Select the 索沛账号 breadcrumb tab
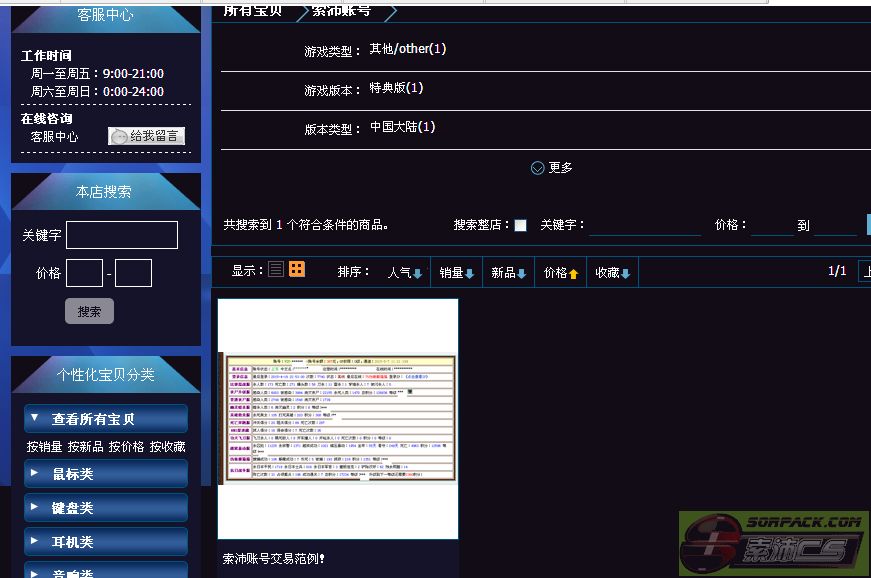This screenshot has height=578, width=871. point(341,10)
